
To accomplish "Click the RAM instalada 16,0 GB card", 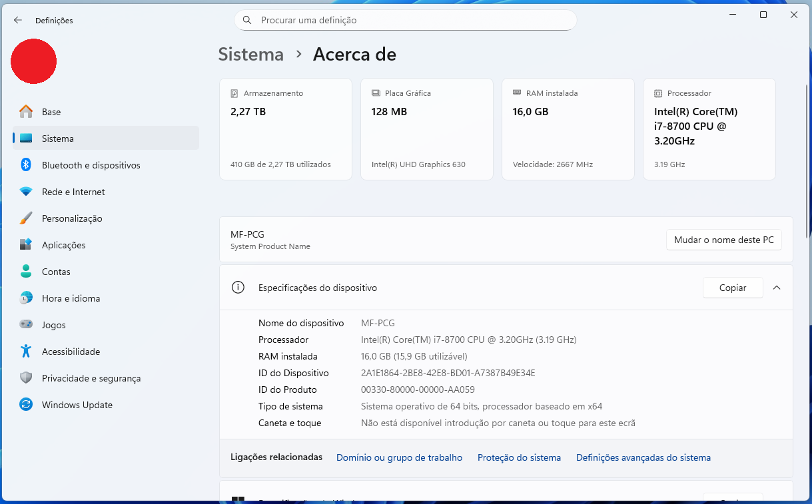I will point(568,129).
